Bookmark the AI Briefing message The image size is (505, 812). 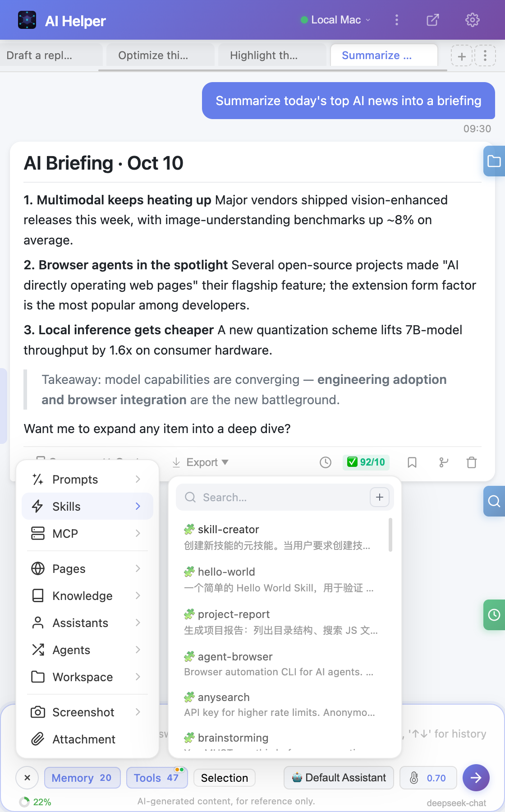[412, 462]
